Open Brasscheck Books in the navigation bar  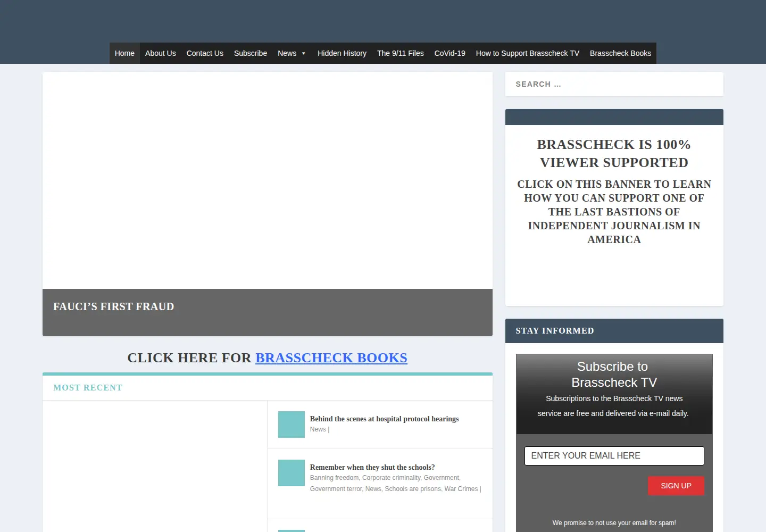point(620,53)
